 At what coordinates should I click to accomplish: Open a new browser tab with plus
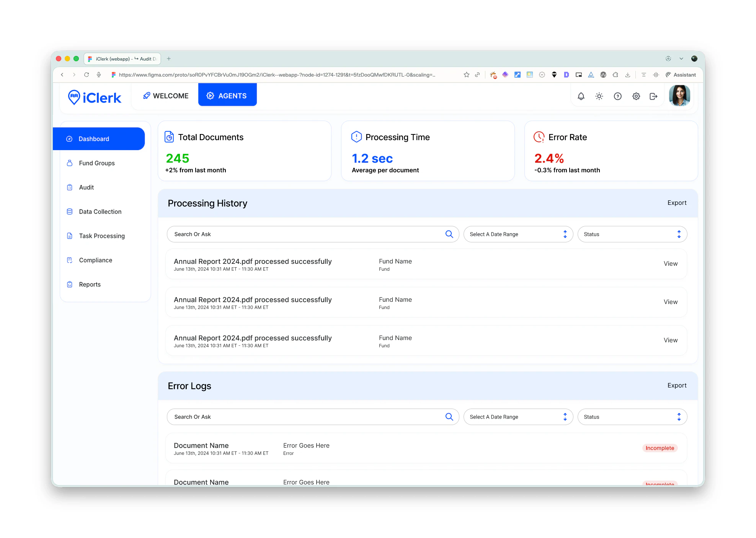(x=169, y=59)
